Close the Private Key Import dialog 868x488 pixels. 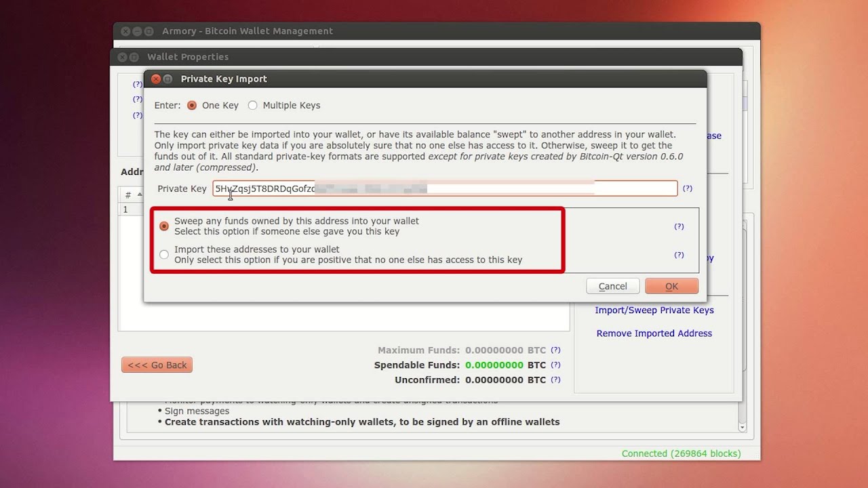coord(155,79)
